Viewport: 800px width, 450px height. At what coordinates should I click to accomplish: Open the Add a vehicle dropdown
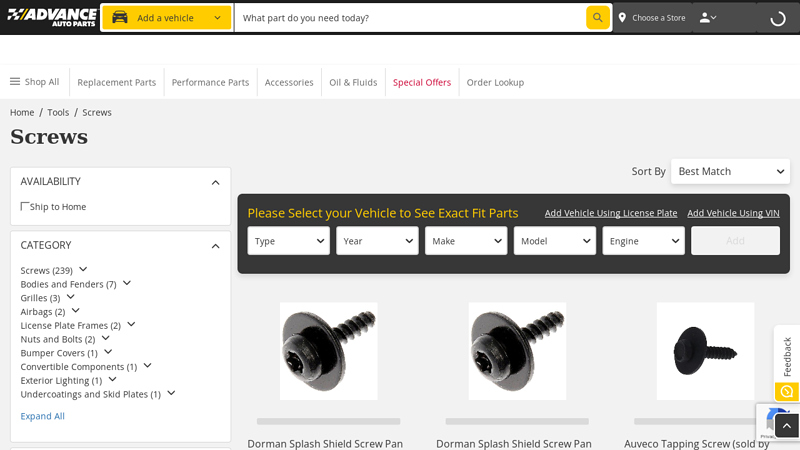point(166,18)
